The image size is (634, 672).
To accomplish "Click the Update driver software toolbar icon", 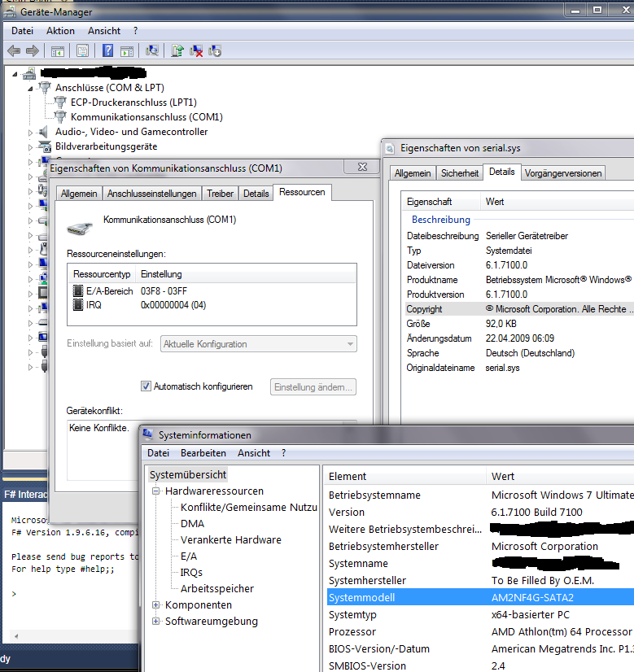I will (x=177, y=50).
